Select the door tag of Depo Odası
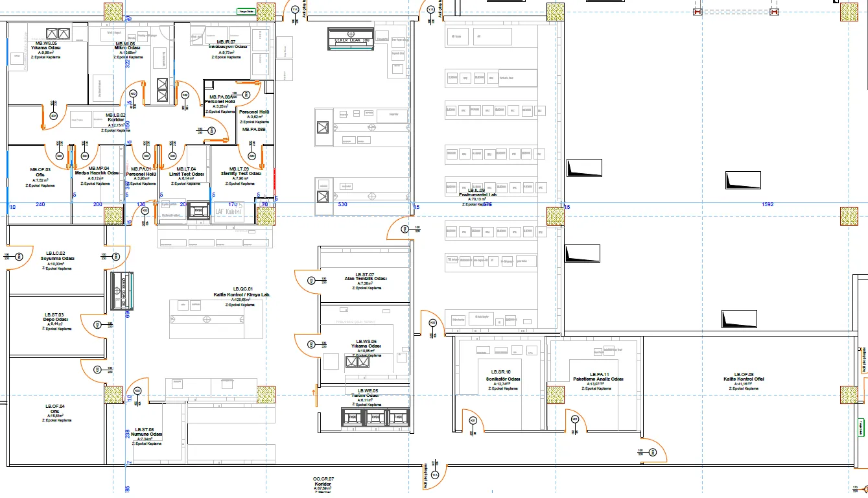Image resolution: width=868 pixels, height=498 pixels. click(97, 370)
